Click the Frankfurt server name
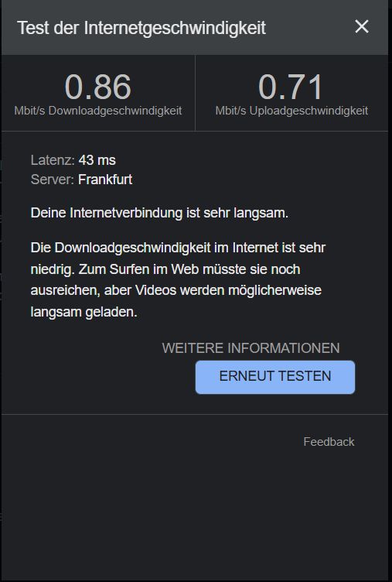392x582 pixels. [x=105, y=180]
